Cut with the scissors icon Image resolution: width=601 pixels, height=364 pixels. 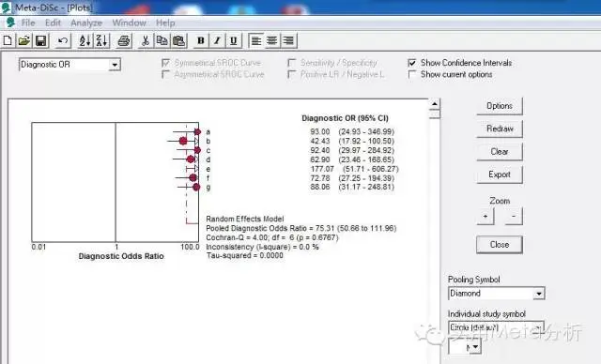pyautogui.click(x=146, y=40)
